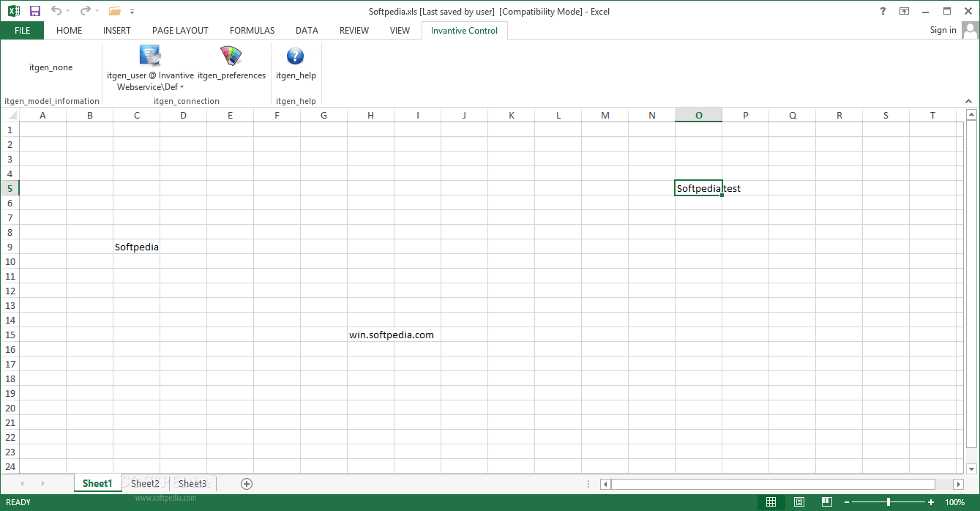
Task: Switch to the DATA tab
Action: tap(307, 31)
